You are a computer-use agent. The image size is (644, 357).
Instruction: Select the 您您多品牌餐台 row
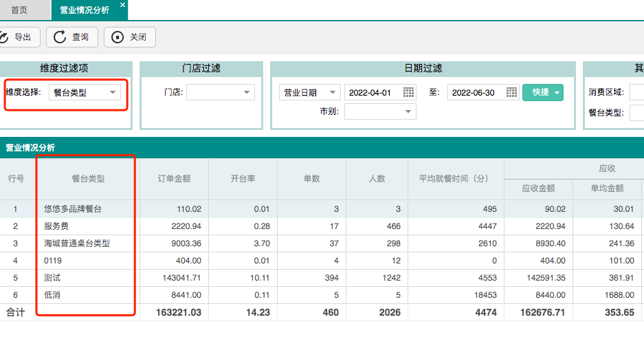point(73,208)
